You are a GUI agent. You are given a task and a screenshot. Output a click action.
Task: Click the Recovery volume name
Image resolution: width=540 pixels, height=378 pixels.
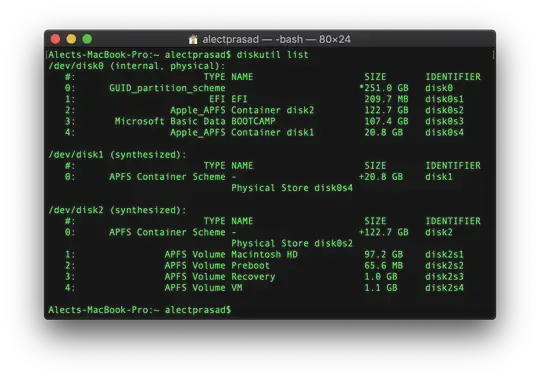click(x=253, y=276)
